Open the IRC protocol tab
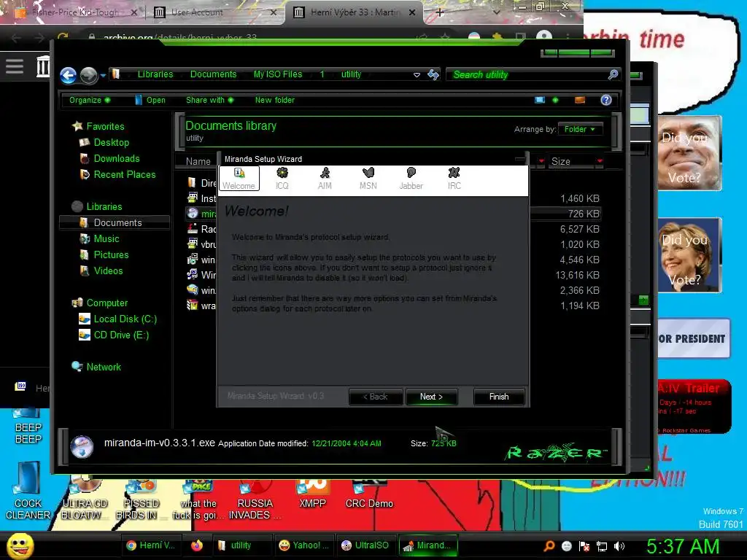Screen dimensions: 747x560 click(454, 179)
